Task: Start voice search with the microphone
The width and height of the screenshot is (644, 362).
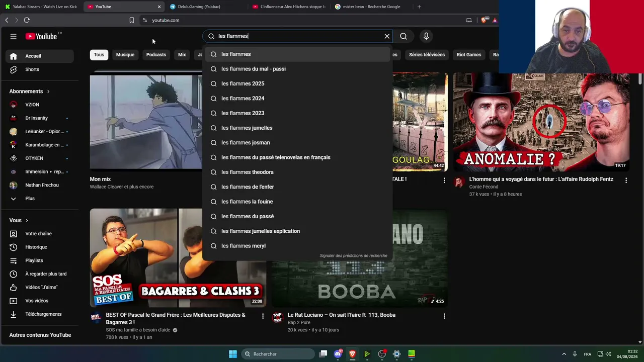Action: (426, 36)
